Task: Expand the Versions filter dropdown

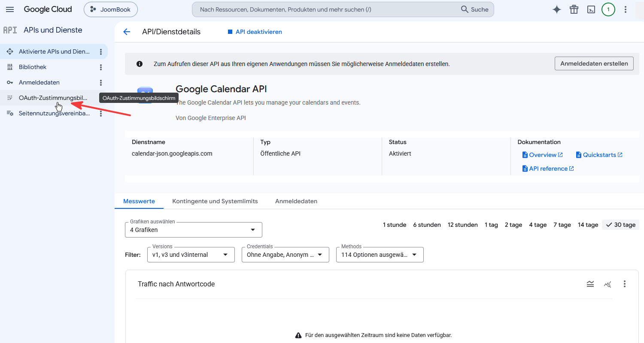Action: coord(191,255)
